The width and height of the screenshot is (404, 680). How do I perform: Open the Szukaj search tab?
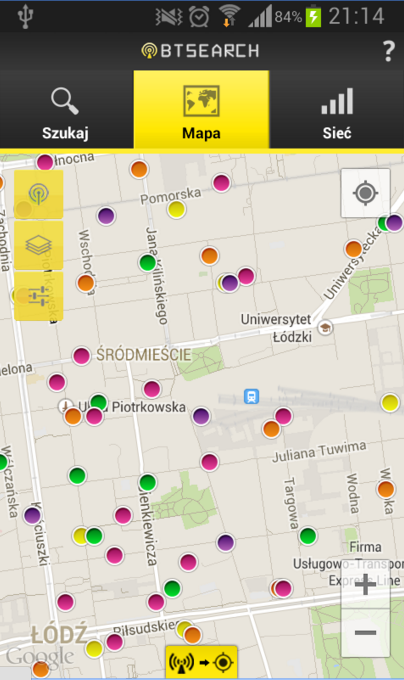coord(66,110)
